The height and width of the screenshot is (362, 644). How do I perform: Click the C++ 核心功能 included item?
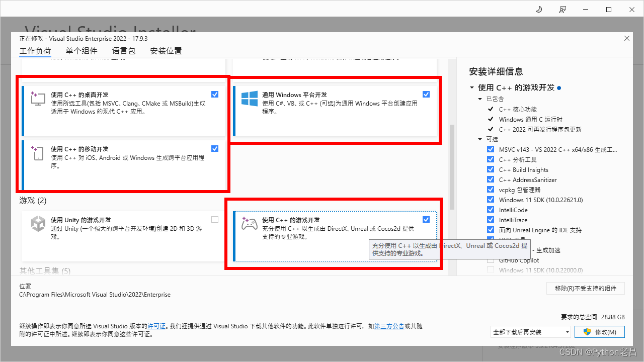(x=518, y=109)
